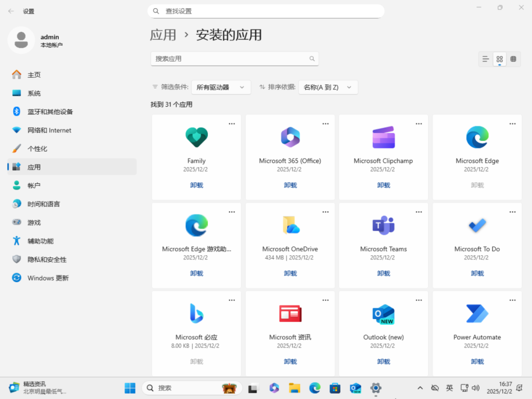Click 卸载 under Microsoft To Do
532x399 pixels.
(477, 273)
